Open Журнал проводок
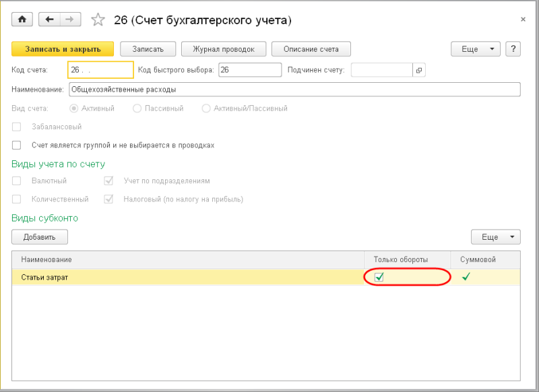The image size is (539, 392). (223, 49)
